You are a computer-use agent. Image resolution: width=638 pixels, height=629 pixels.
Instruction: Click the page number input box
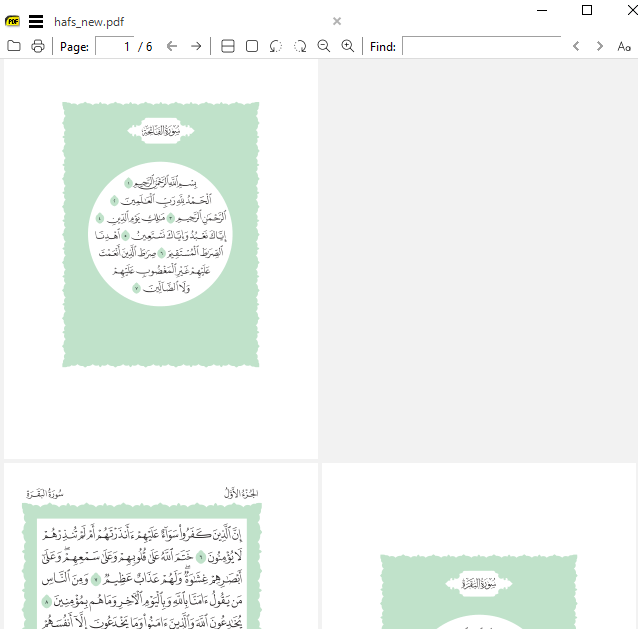coord(114,46)
